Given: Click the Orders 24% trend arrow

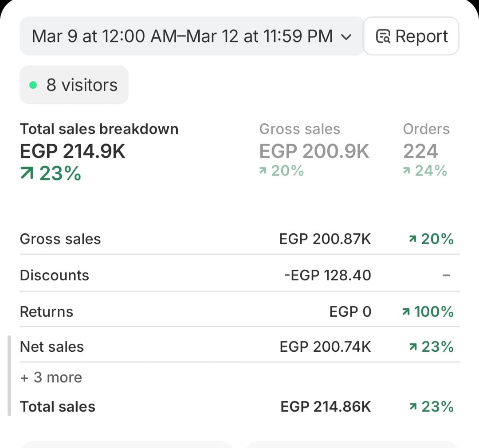Looking at the screenshot, I should point(407,171).
